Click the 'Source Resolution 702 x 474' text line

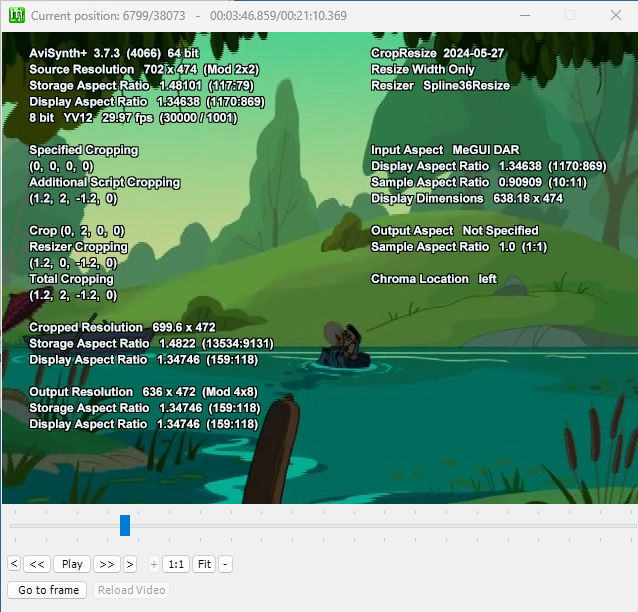point(144,70)
